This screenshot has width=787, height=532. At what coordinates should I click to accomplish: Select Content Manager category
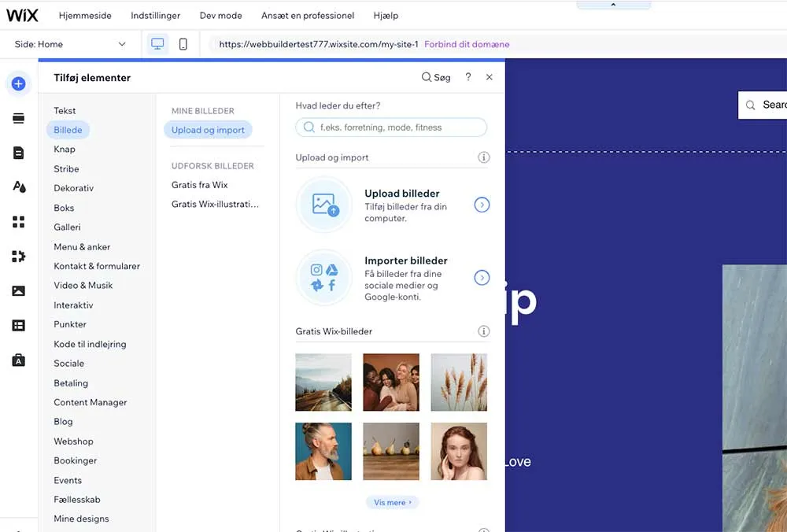tap(91, 402)
